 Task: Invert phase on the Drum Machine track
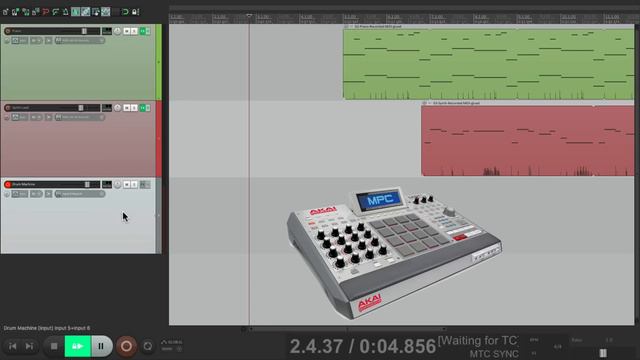pyautogui.click(x=7, y=194)
